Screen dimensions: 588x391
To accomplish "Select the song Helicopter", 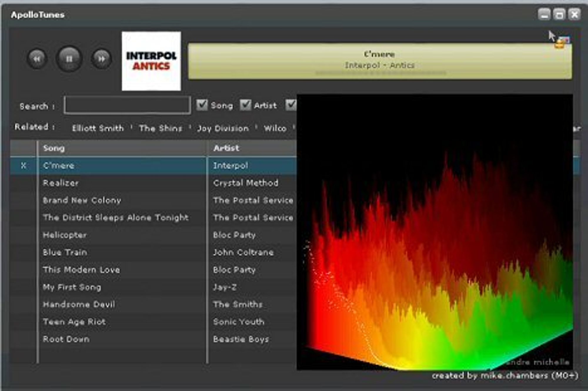I will tap(65, 235).
